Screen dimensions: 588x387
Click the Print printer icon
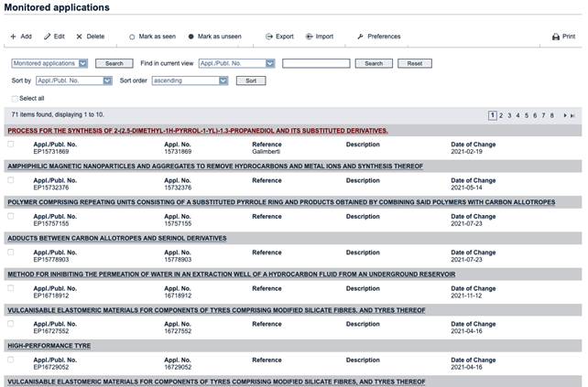tap(555, 37)
